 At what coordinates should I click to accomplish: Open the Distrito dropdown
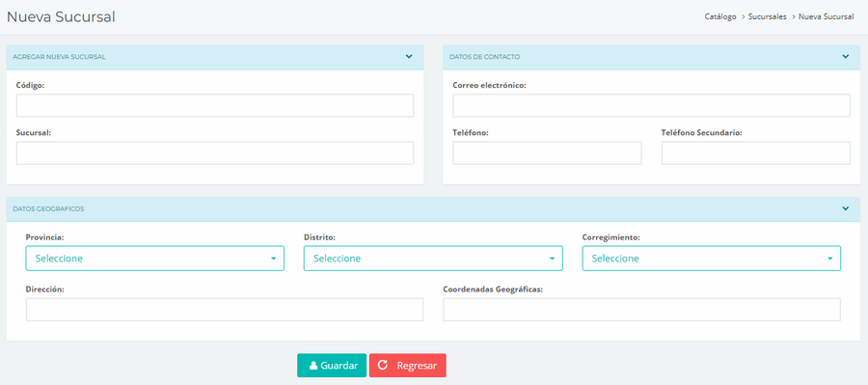pyautogui.click(x=433, y=259)
